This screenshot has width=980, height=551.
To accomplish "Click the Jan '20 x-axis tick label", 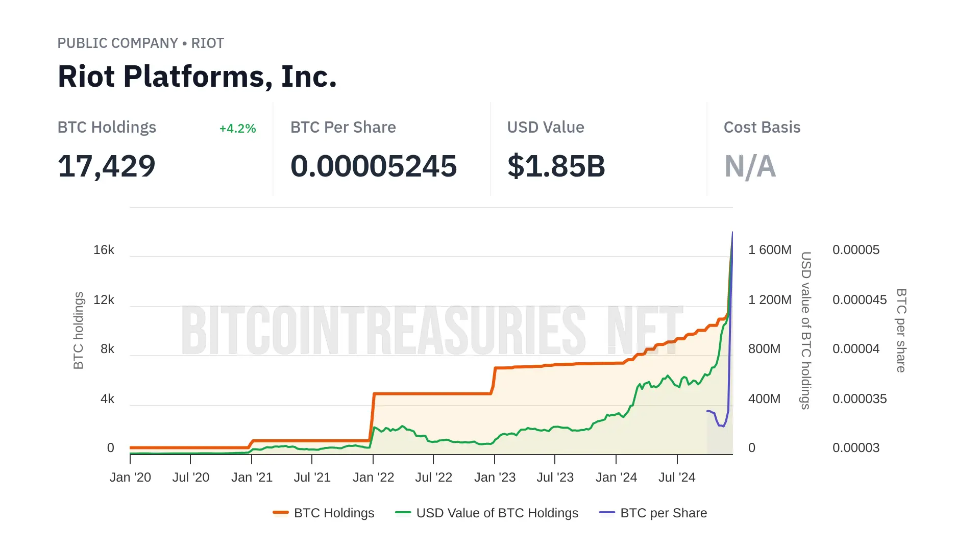I will tap(130, 478).
